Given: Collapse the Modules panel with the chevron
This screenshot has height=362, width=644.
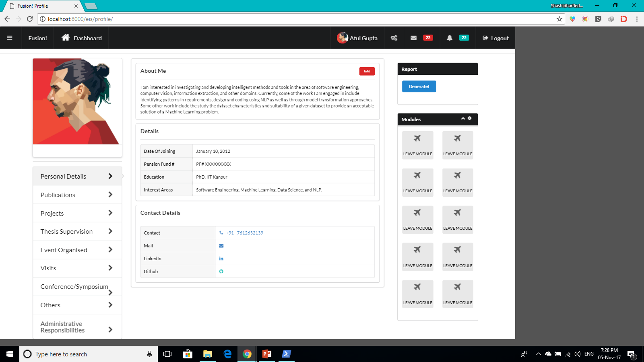Looking at the screenshot, I should [x=463, y=118].
